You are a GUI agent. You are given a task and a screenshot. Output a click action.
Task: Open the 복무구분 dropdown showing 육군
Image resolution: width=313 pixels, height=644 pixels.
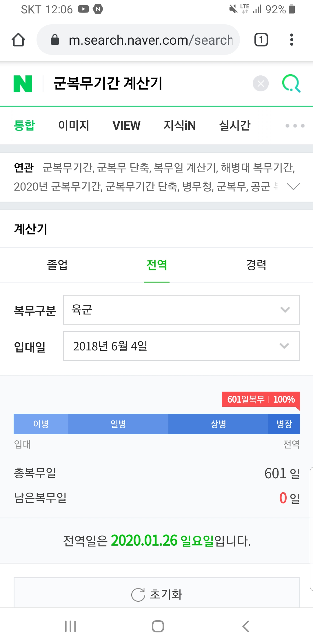tap(181, 310)
